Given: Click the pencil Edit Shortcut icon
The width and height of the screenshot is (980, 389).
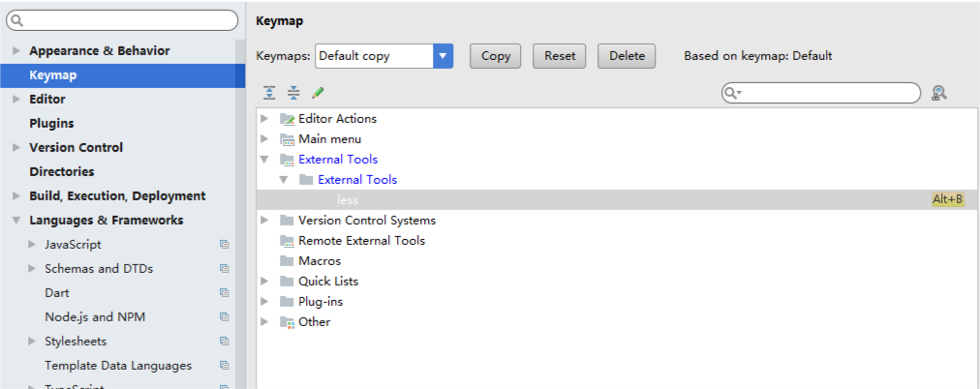Looking at the screenshot, I should [x=318, y=93].
